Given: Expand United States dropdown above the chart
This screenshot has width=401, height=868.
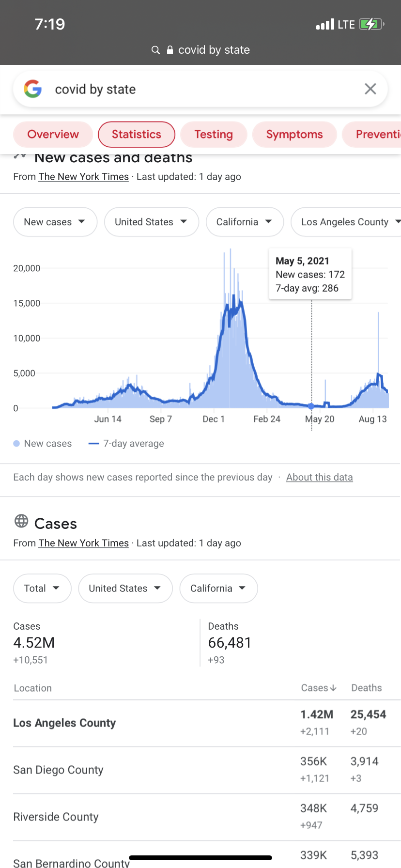Looking at the screenshot, I should click(x=152, y=222).
